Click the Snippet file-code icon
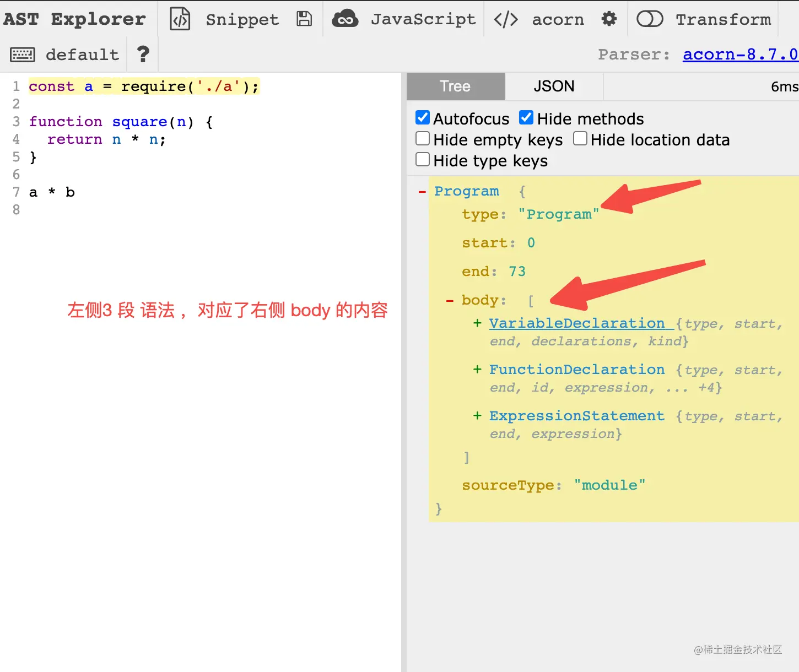The height and width of the screenshot is (672, 799). (180, 19)
